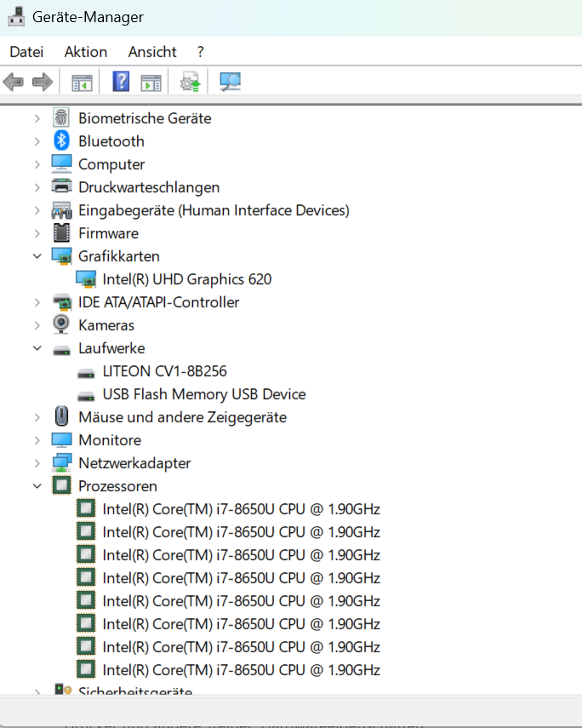Toggle the action pane toolbar icon
The width and height of the screenshot is (582, 728).
click(151, 83)
